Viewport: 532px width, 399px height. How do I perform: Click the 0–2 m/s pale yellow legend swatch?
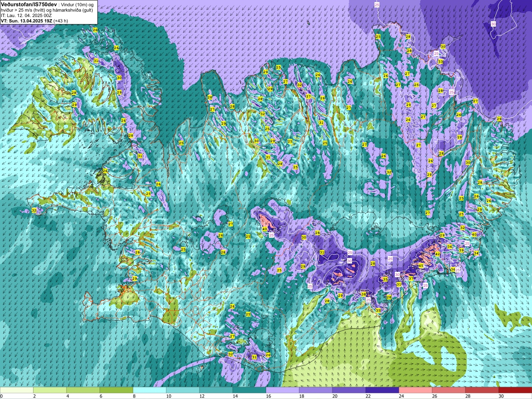17,390
